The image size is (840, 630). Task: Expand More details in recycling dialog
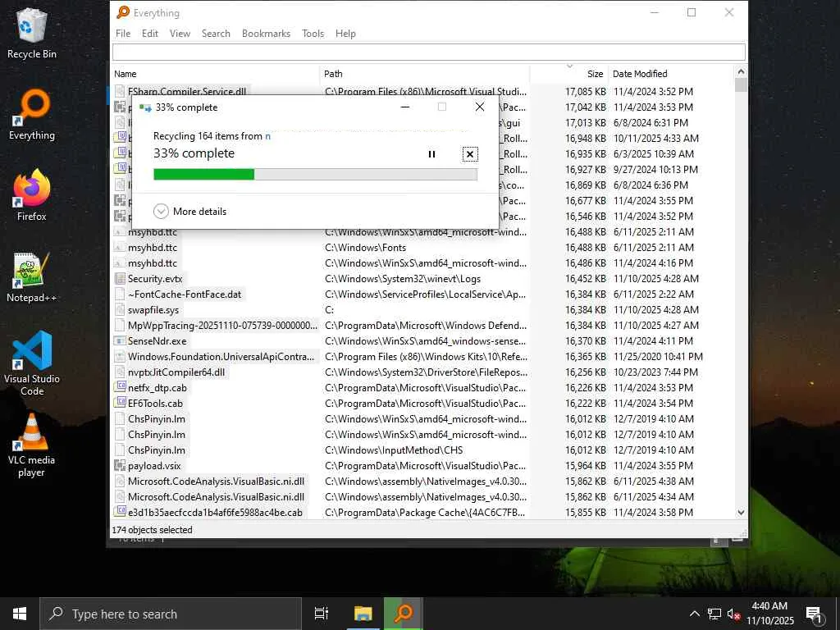tap(190, 211)
